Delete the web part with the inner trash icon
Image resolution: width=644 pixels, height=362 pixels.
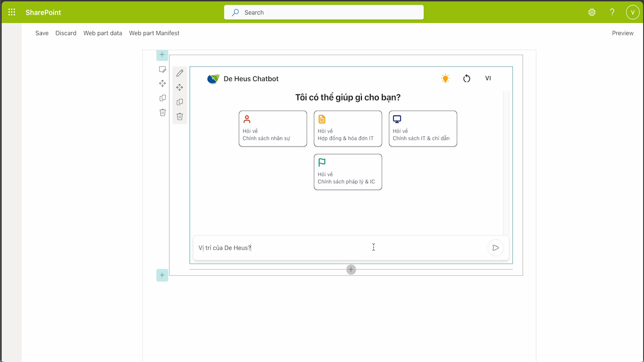click(180, 116)
